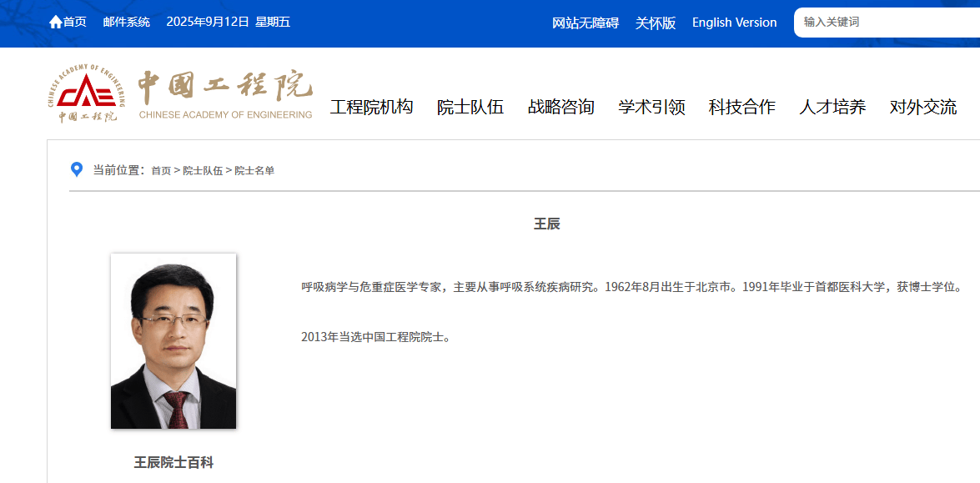Open the 院士队伍 navigation menu
Screen dimensions: 980x483
tap(470, 107)
